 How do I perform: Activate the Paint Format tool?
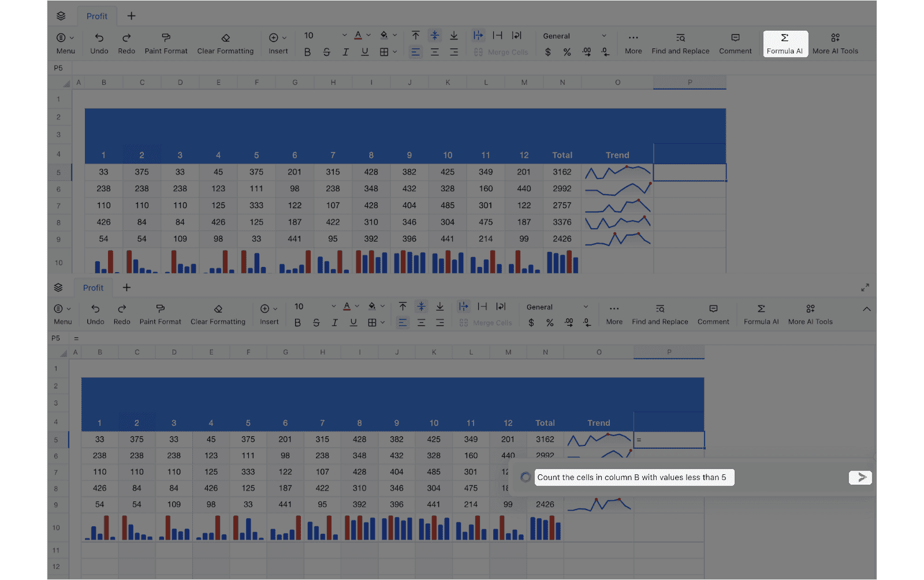point(166,43)
